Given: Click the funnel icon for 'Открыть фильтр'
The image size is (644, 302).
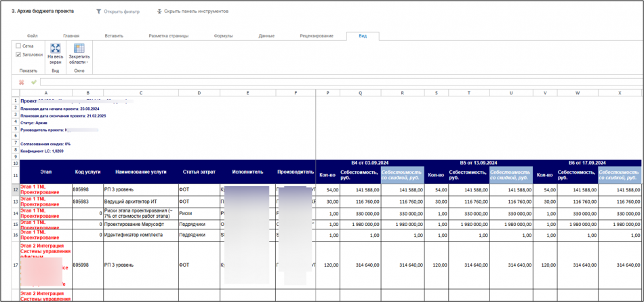Looking at the screenshot, I should pyautogui.click(x=98, y=12).
